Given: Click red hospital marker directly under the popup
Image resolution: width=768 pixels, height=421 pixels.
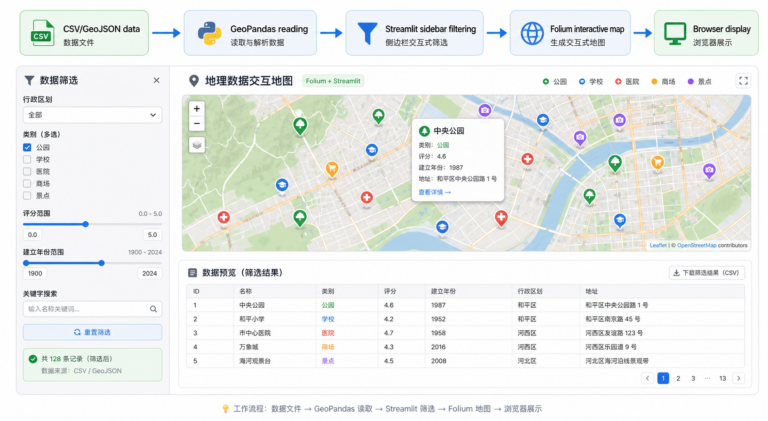Looking at the screenshot, I should pos(501,217).
